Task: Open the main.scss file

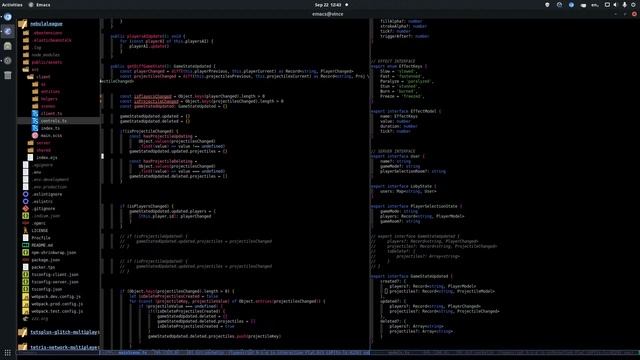Action: pos(51,136)
